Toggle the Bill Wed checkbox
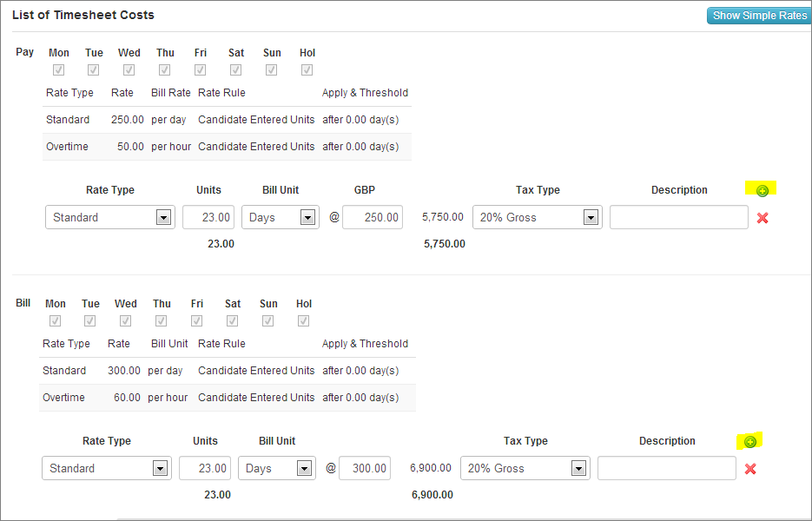Screen dimensions: 812x521 click(x=125, y=321)
